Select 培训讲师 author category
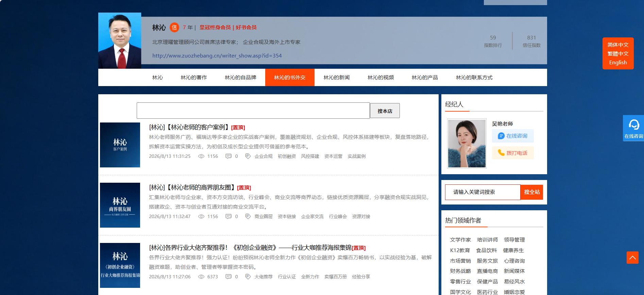 (487, 240)
